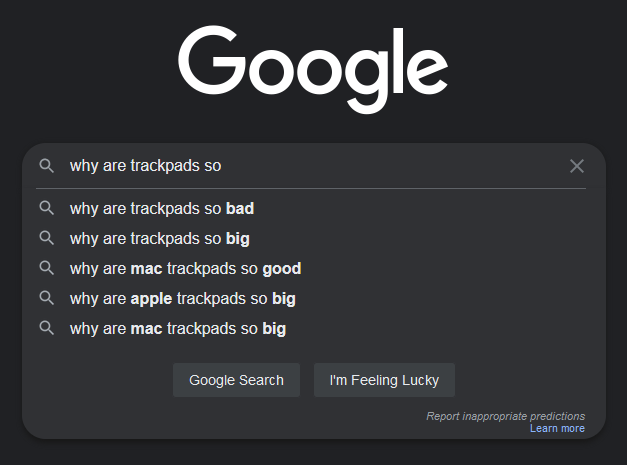Click the bold word 'good' in third suggestion

[x=282, y=269]
